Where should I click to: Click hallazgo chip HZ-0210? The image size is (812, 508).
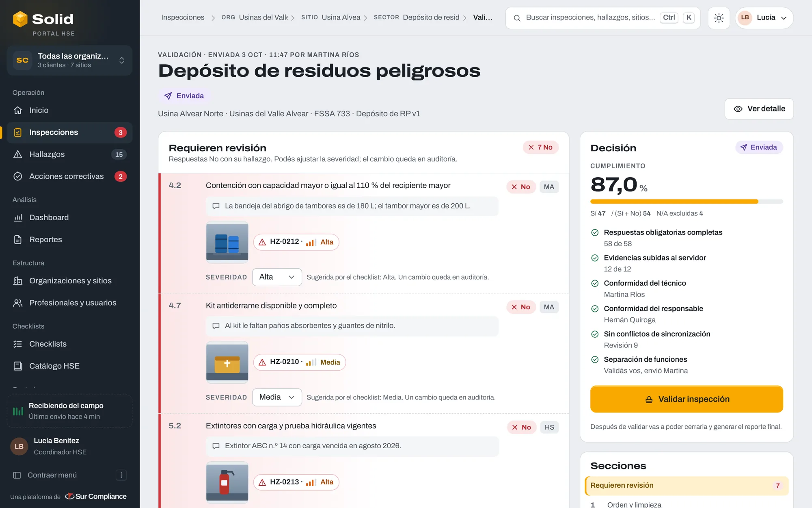[x=300, y=363]
